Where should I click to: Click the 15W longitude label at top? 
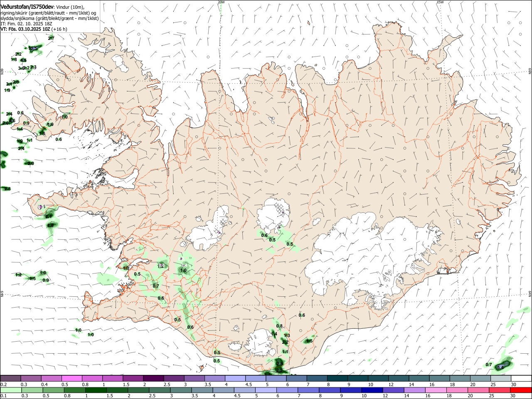(x=440, y=2)
